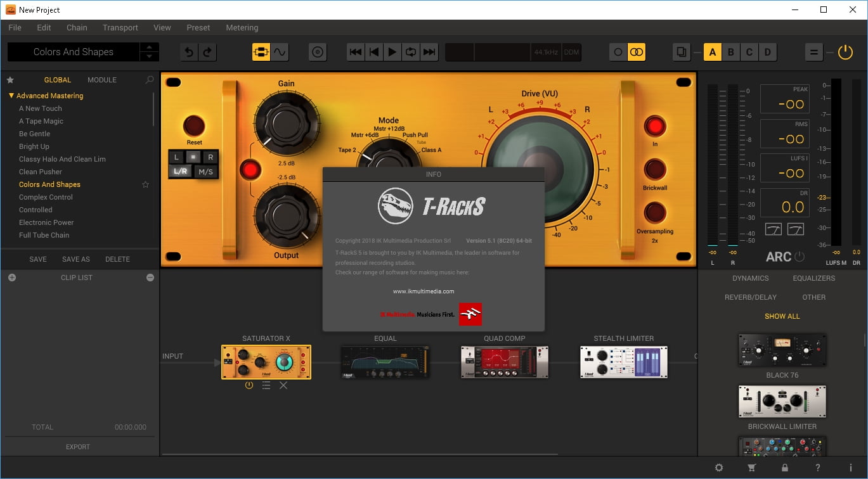Click the SAVE preset button

click(x=38, y=259)
